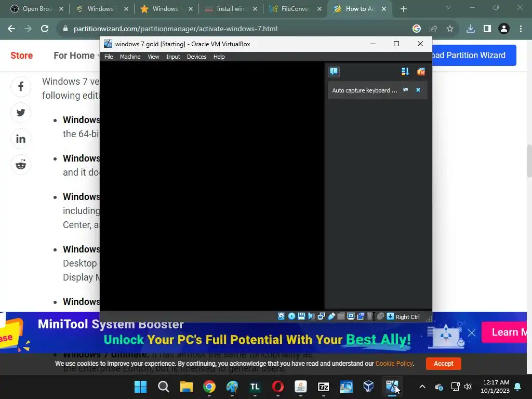Click the VirtualBox notification center icon
The height and width of the screenshot is (399, 532).
tap(334, 71)
